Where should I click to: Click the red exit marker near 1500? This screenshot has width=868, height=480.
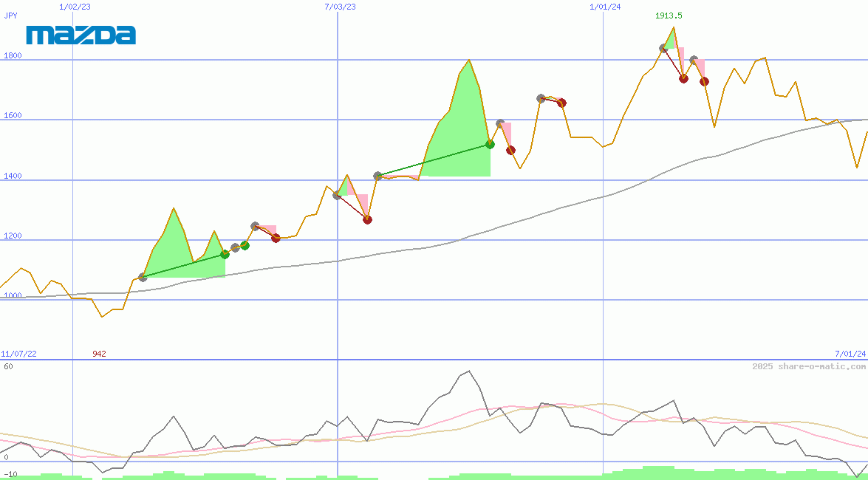510,151
